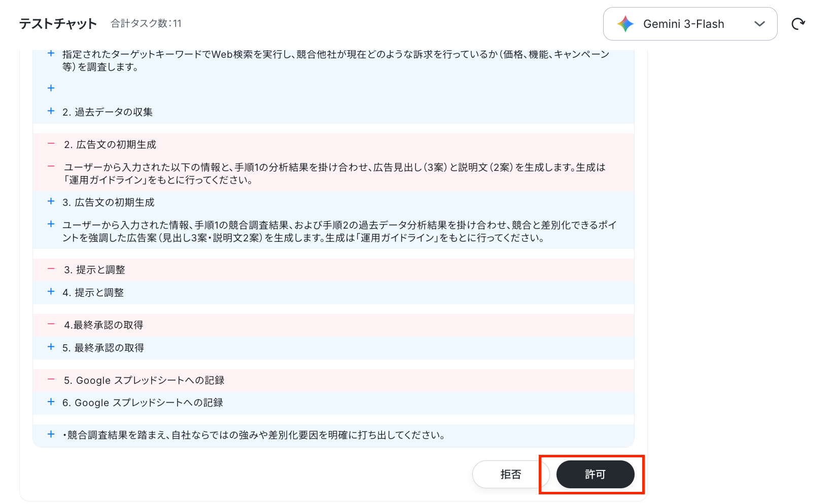Click added line '2. 過去データの収集'
Viewport: 836px width, 504px height.
[108, 112]
